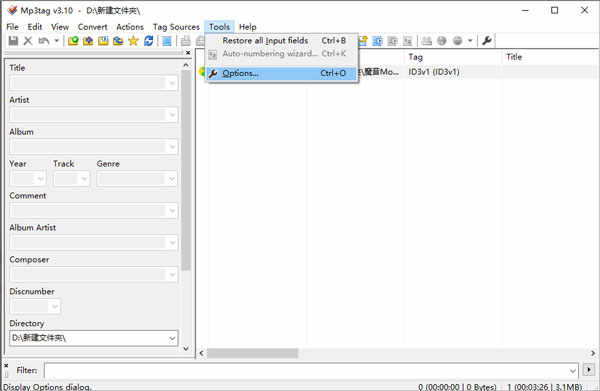Click the Tag column header
600x391 pixels.
point(453,57)
